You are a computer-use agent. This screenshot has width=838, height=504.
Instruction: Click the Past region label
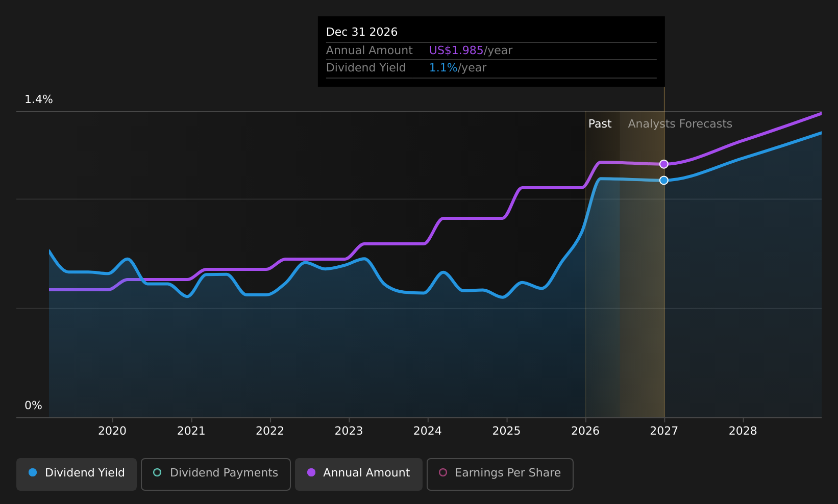(x=600, y=124)
